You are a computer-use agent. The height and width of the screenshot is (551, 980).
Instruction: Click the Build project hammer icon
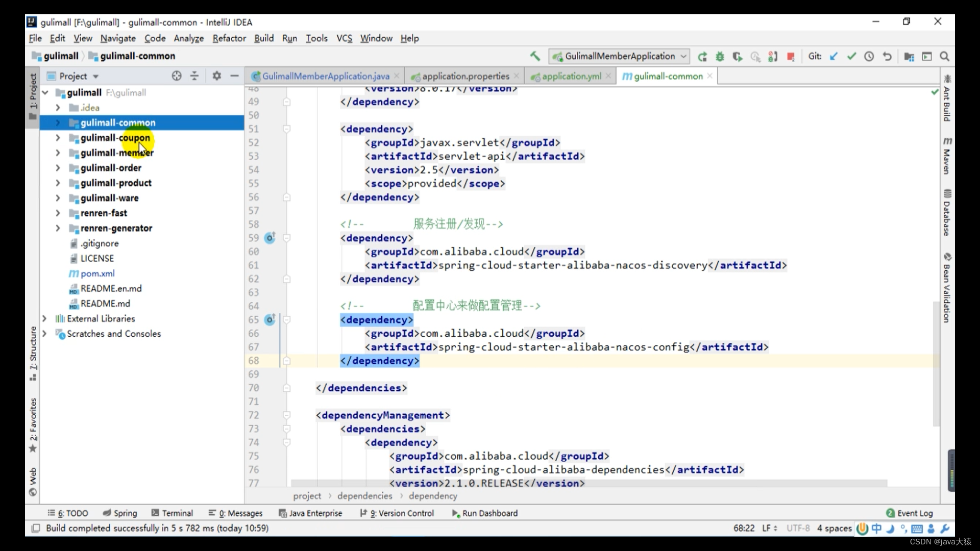pos(535,56)
